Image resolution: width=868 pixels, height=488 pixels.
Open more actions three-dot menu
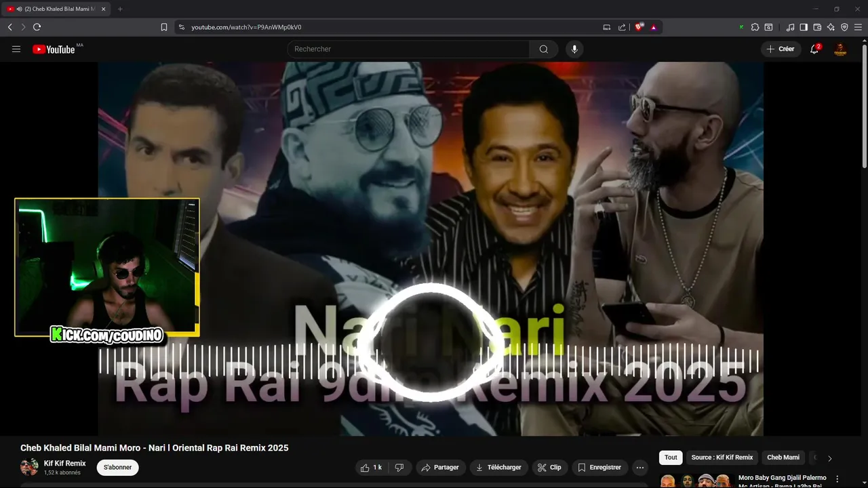pos(640,468)
